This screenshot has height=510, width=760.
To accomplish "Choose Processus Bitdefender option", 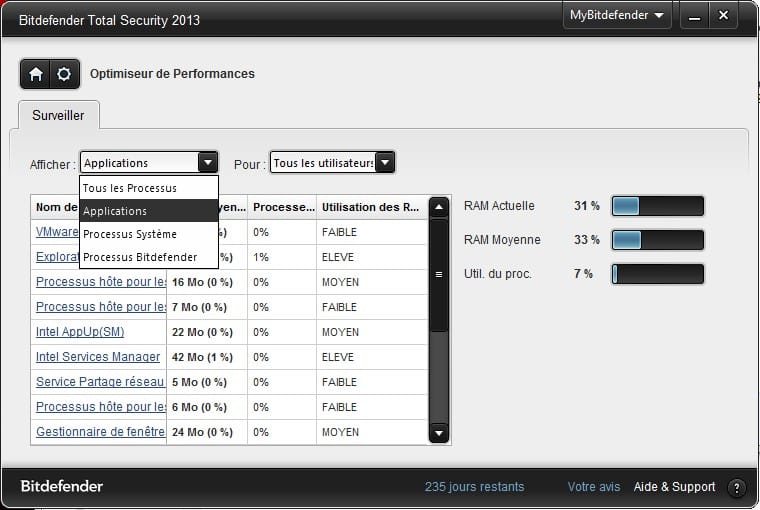I will point(149,257).
